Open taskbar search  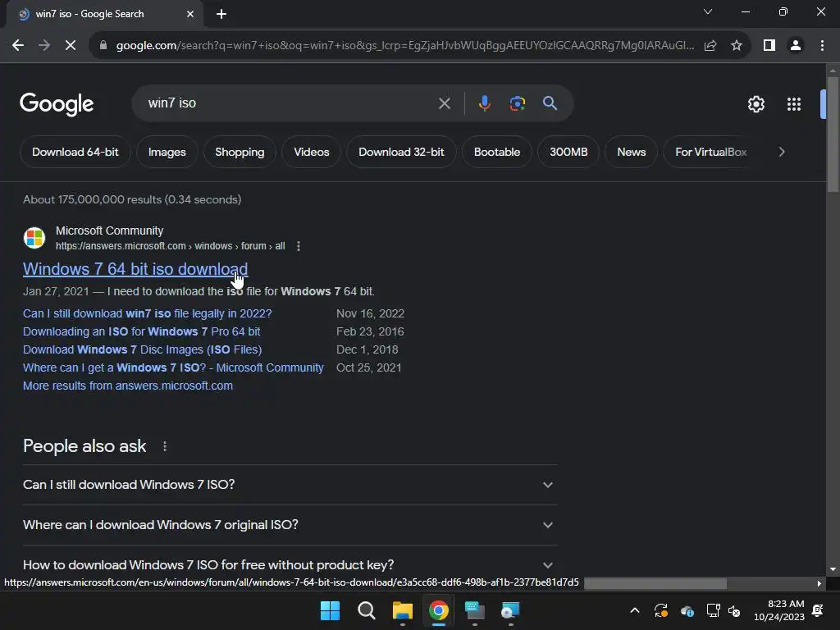(367, 610)
